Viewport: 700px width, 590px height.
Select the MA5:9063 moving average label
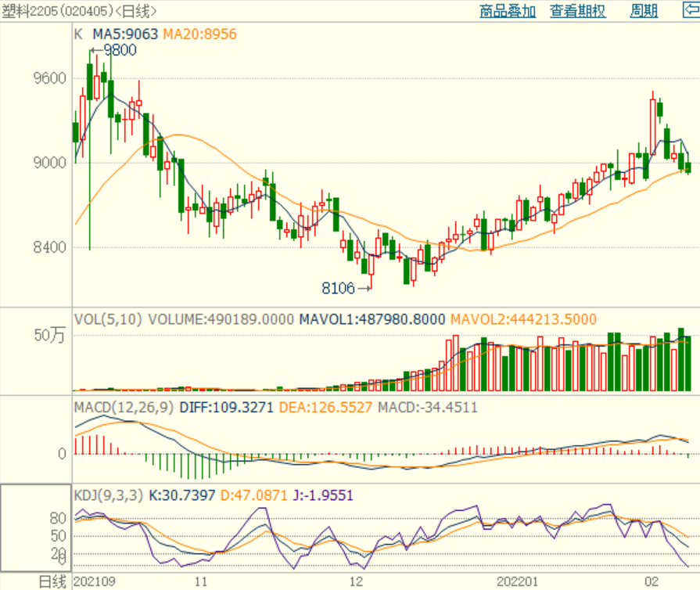tap(125, 34)
